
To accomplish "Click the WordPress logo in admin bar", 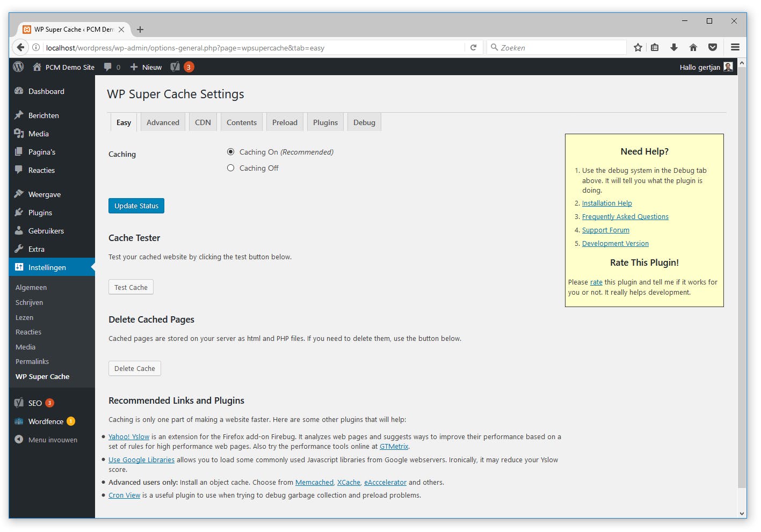I will point(19,67).
